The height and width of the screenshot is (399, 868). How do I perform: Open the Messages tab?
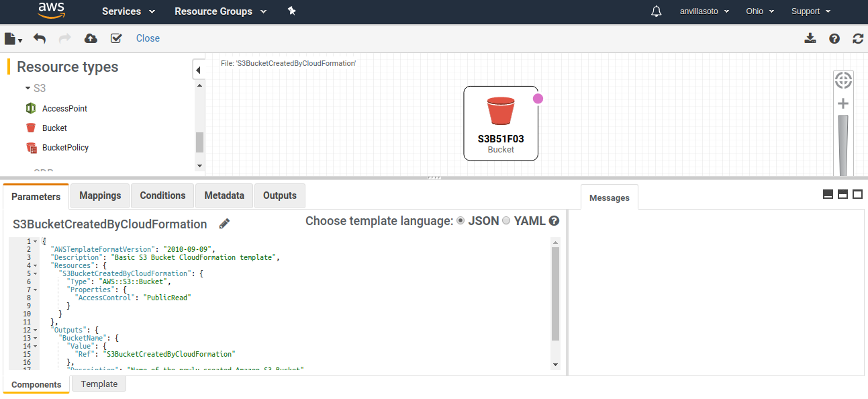610,197
